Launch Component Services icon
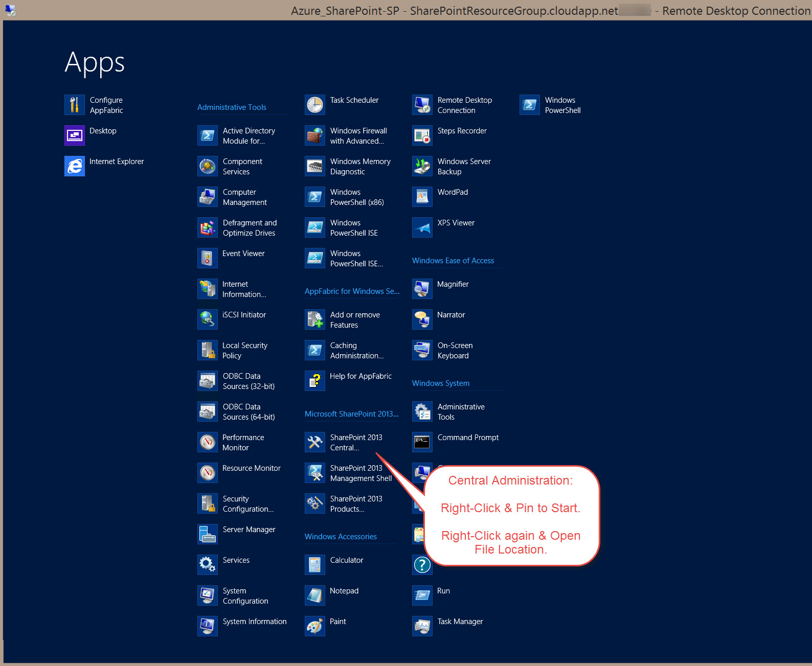The height and width of the screenshot is (666, 812). [208, 166]
